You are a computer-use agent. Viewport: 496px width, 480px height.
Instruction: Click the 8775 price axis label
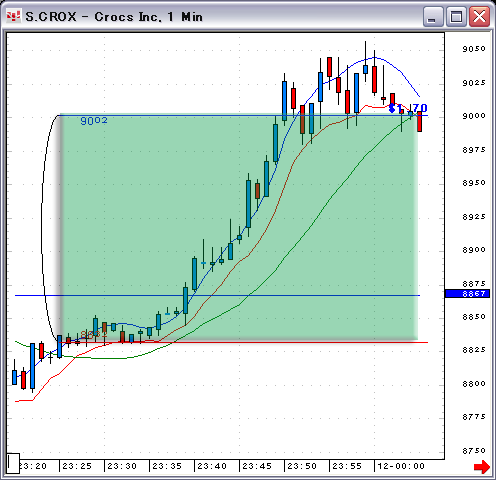[474, 417]
